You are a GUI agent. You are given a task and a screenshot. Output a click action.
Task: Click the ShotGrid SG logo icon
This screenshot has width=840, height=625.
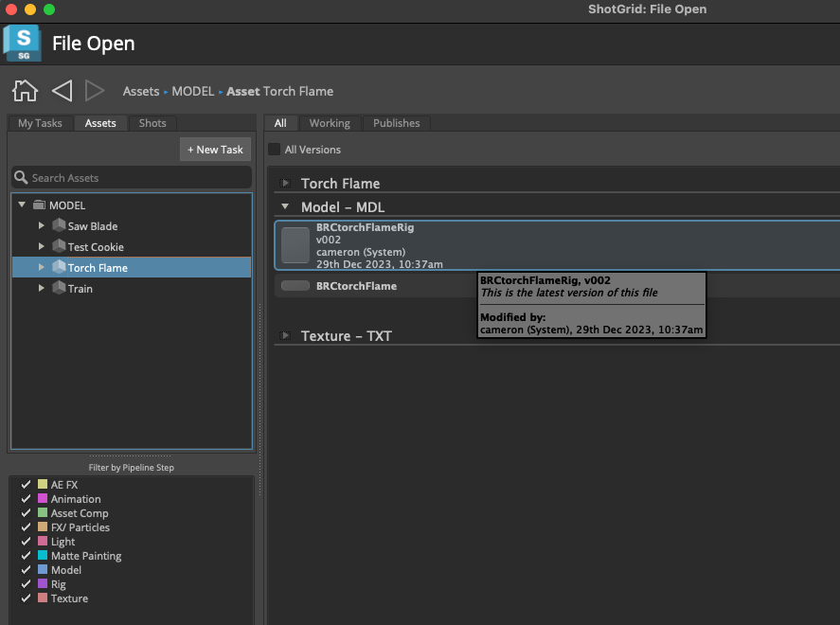[22, 44]
